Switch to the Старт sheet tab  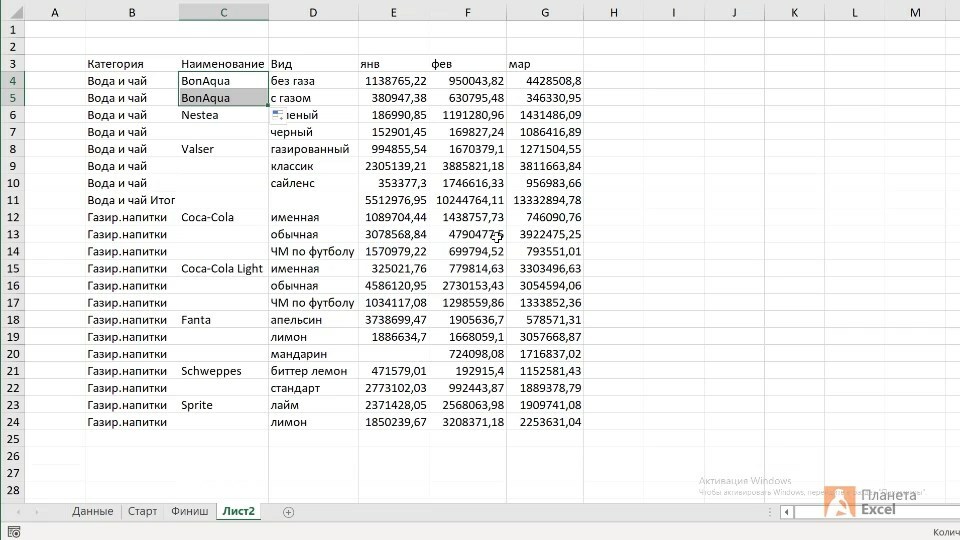(142, 511)
